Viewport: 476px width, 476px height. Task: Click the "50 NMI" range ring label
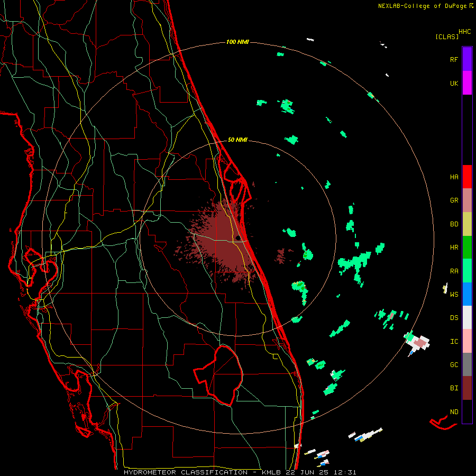point(237,140)
